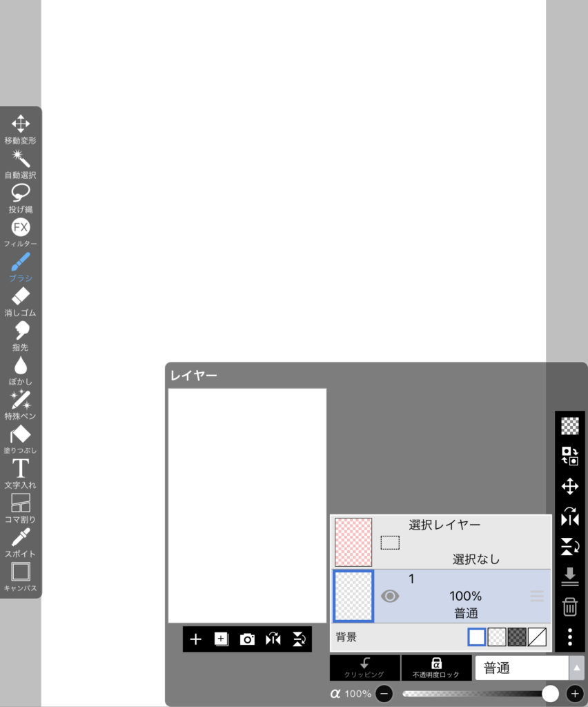Open the 普通 blend mode dropdown

coord(521,668)
